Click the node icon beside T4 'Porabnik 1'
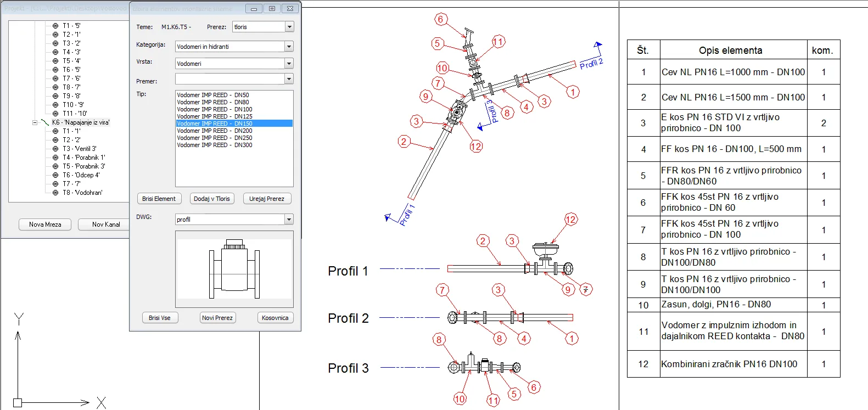This screenshot has height=410, width=868. point(55,158)
